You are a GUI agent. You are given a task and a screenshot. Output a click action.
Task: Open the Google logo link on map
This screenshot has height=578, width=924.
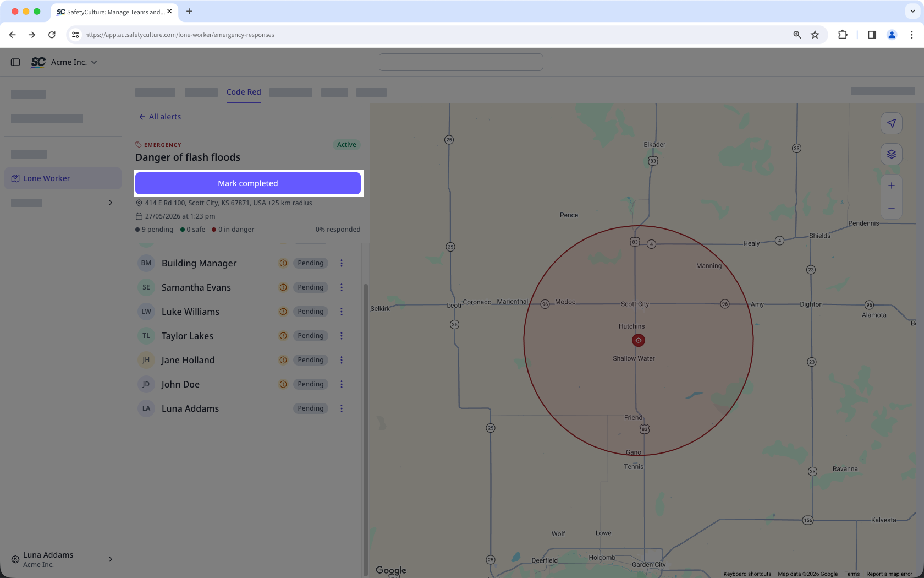tap(391, 570)
